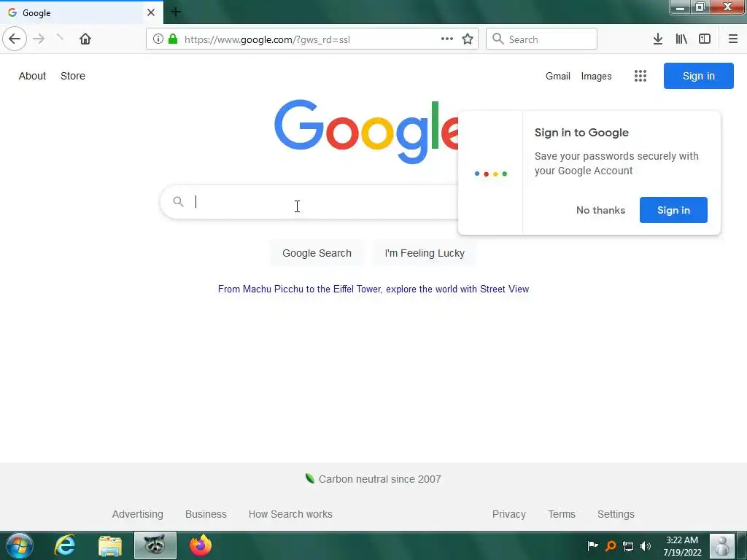
Task: Click the browser Search box
Action: pyautogui.click(x=541, y=39)
